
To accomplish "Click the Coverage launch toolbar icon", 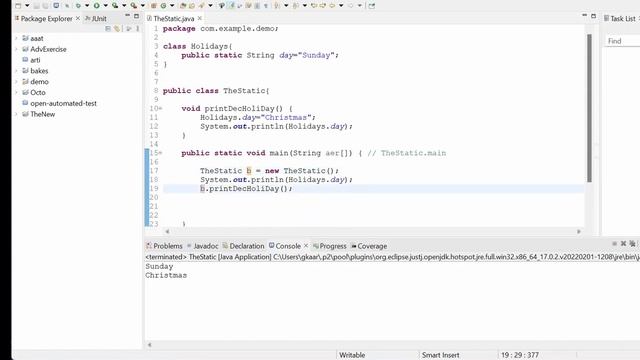I will pyautogui.click(x=115, y=6).
